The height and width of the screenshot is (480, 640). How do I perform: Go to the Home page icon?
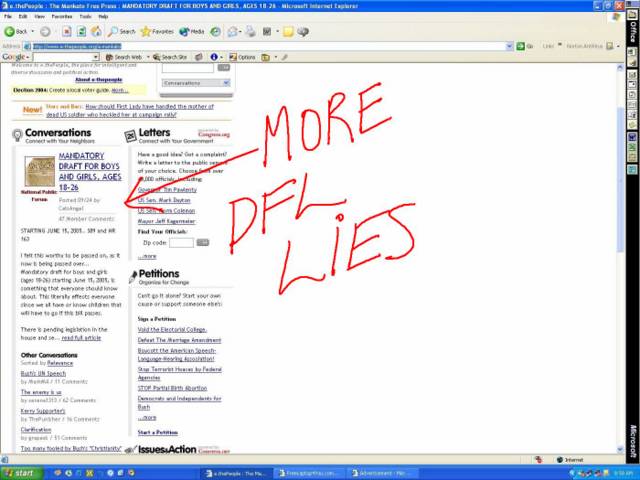tap(96, 31)
